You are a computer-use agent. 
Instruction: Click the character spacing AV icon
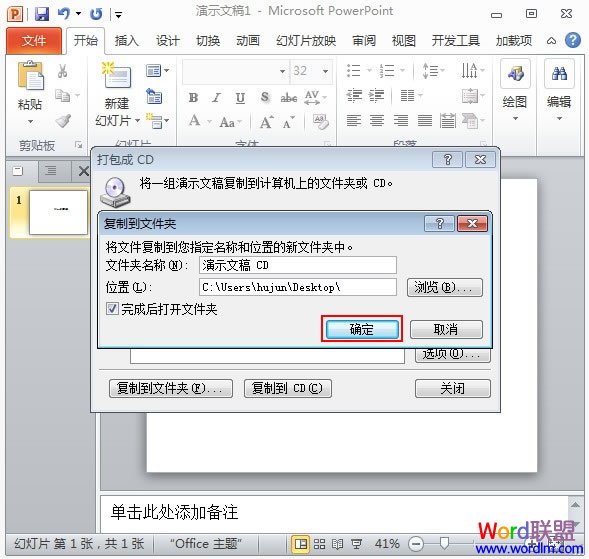pos(313,97)
